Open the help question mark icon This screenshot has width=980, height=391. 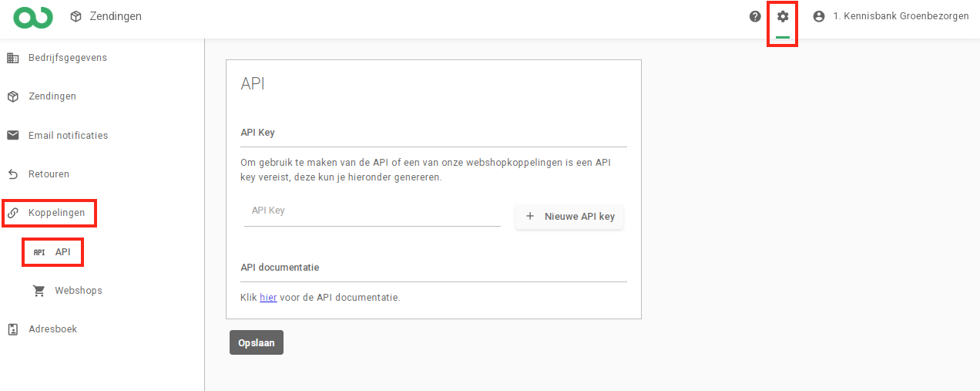coord(755,16)
